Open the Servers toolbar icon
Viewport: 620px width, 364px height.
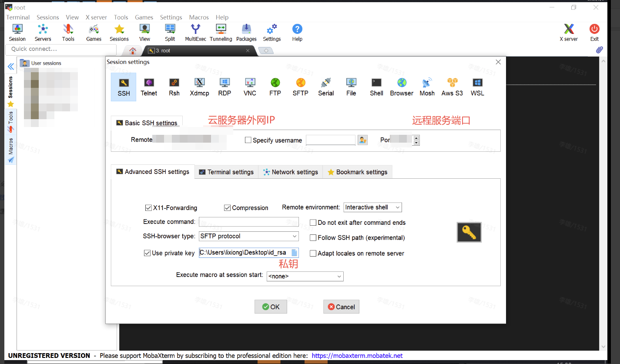[x=43, y=33]
